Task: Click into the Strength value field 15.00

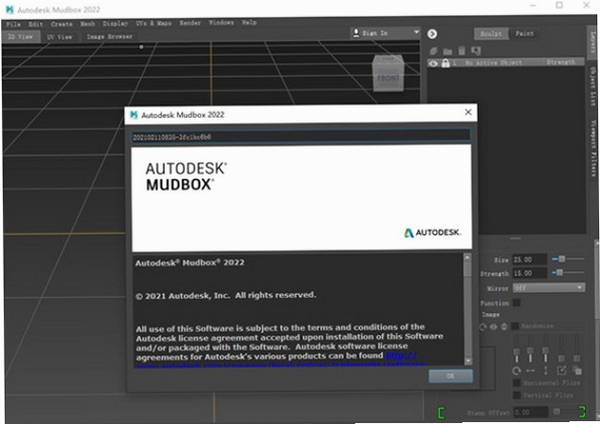Action: click(x=530, y=273)
